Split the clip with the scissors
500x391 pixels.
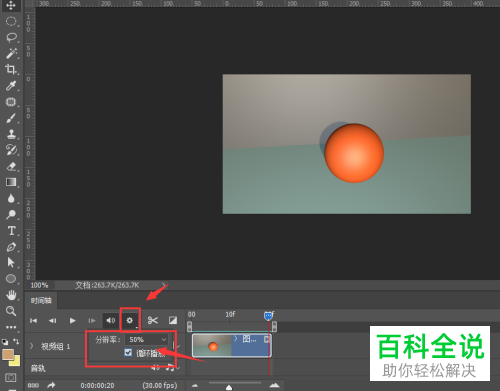[153, 320]
